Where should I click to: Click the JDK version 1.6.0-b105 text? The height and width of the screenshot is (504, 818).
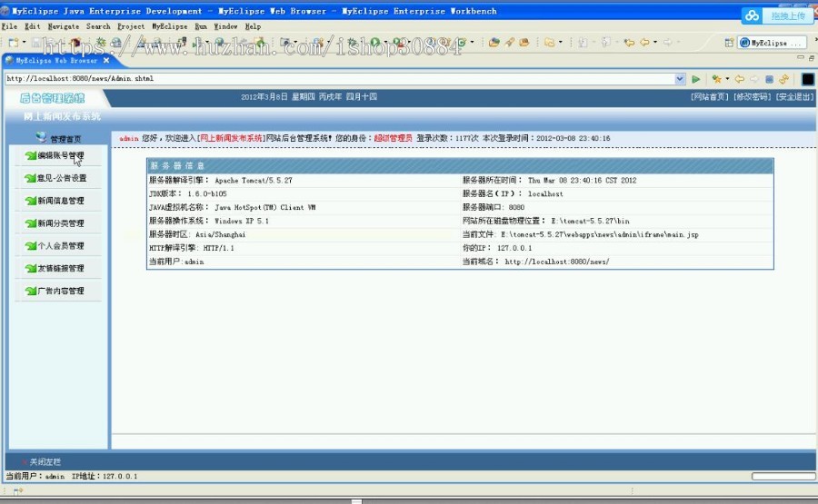click(207, 194)
